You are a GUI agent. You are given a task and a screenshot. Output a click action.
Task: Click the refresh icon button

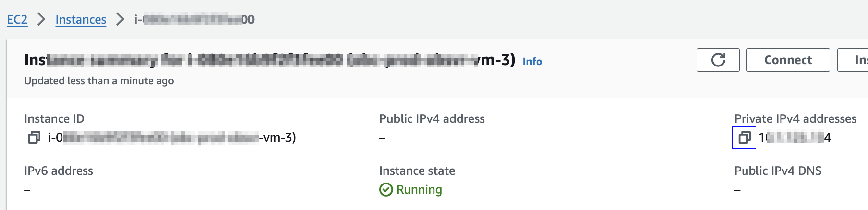tap(718, 60)
